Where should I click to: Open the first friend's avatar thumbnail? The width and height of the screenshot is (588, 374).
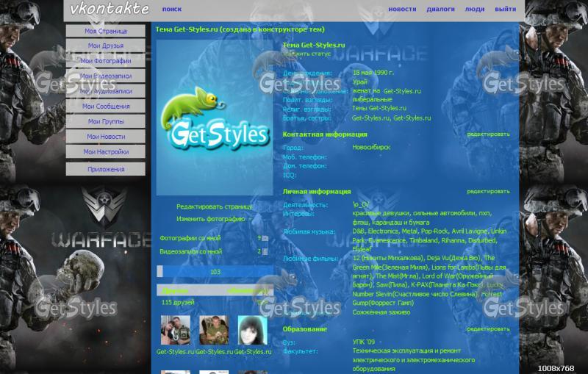click(x=175, y=331)
